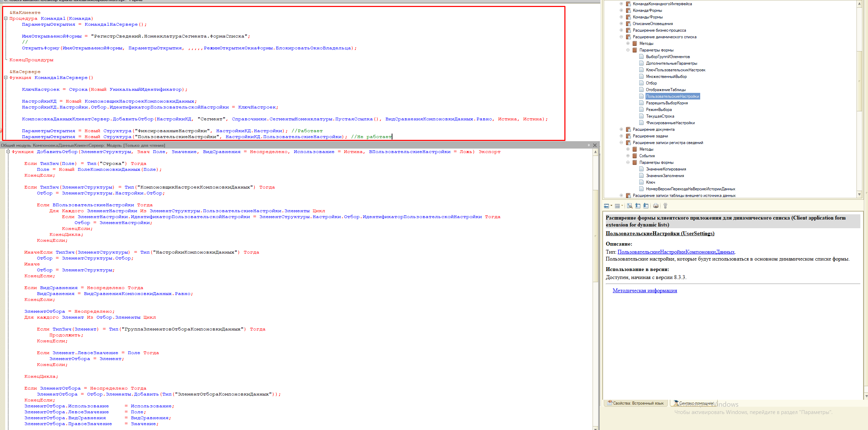Print the syntax helper topic

[656, 206]
